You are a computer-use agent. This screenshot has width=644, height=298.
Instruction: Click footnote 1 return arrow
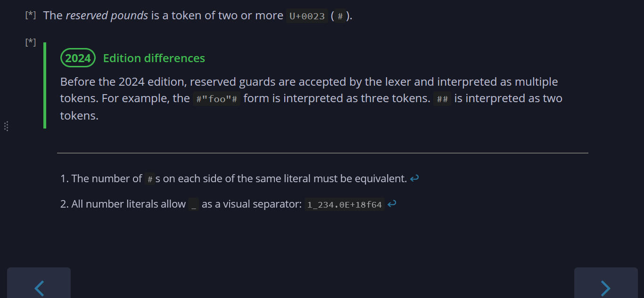414,178
